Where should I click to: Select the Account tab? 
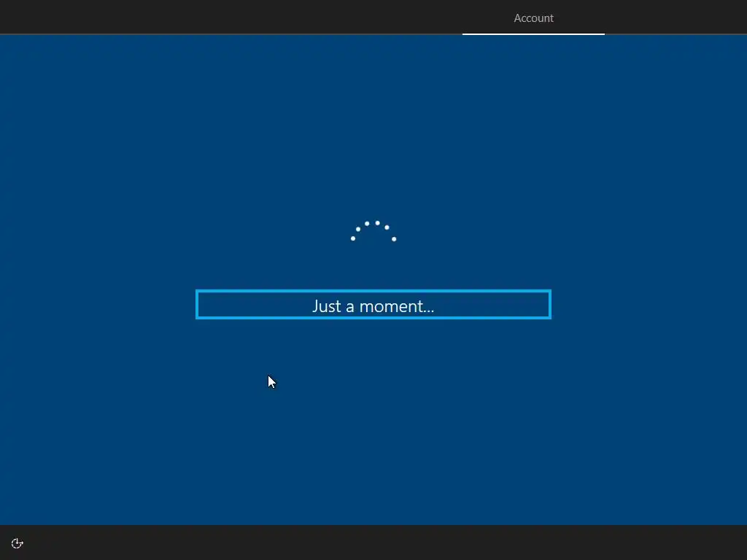tap(533, 18)
